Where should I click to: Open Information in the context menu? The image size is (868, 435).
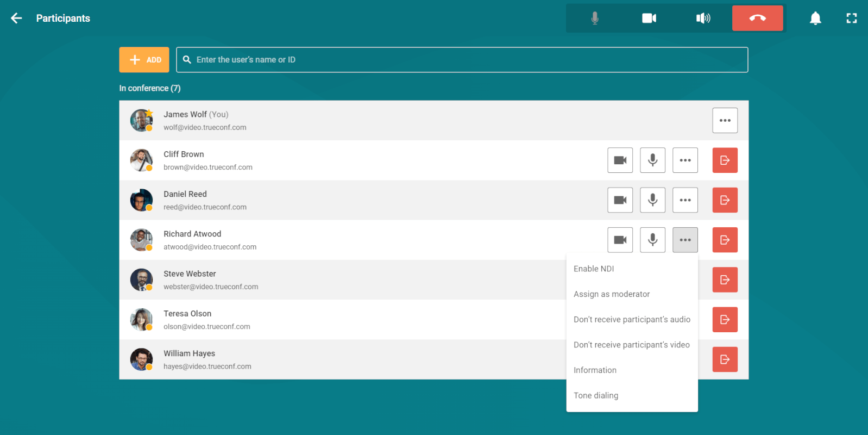(x=632, y=370)
